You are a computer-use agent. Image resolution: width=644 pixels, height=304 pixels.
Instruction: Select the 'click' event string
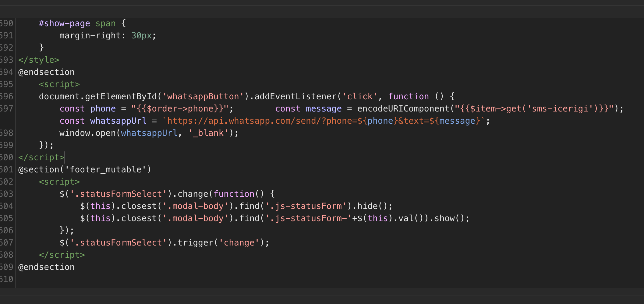[360, 97]
